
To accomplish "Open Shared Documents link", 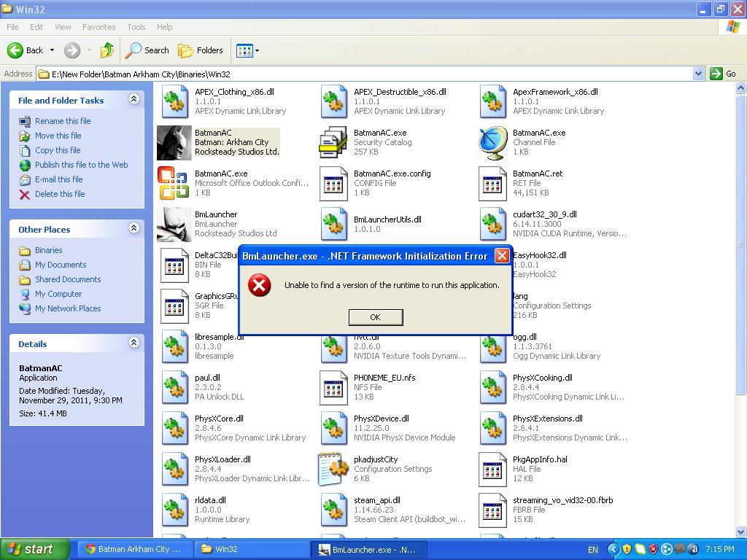I will click(x=68, y=279).
